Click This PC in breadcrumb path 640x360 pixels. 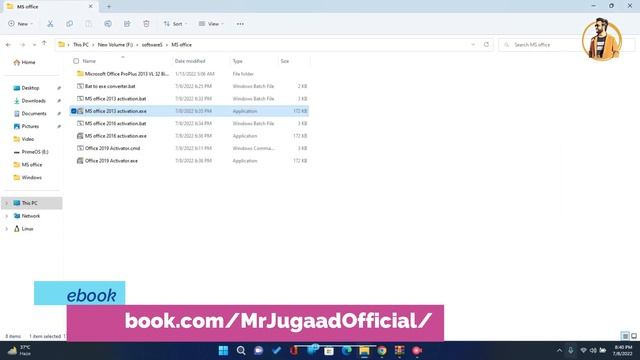(81, 45)
